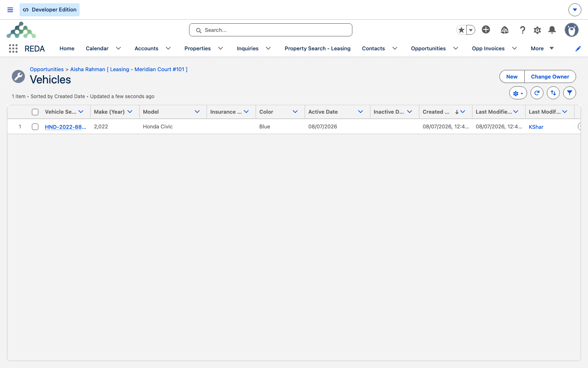
Task: Open the Opportunities breadcrumb link
Action: 47,70
